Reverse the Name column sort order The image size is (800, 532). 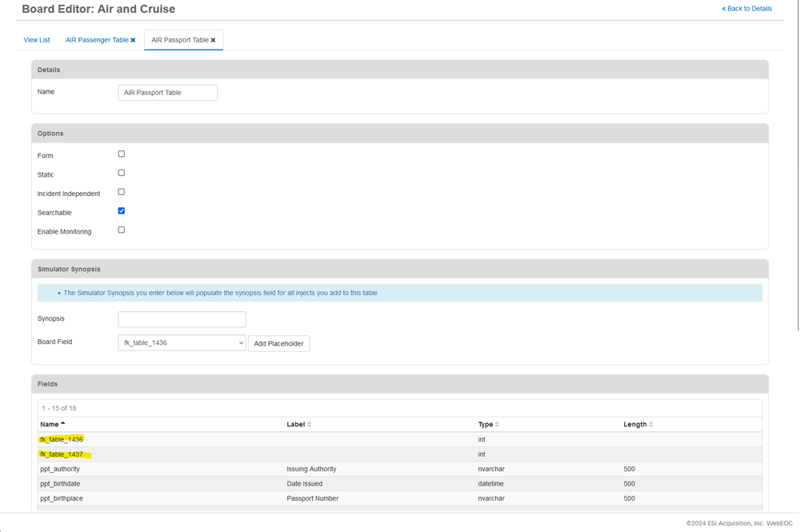[63, 423]
